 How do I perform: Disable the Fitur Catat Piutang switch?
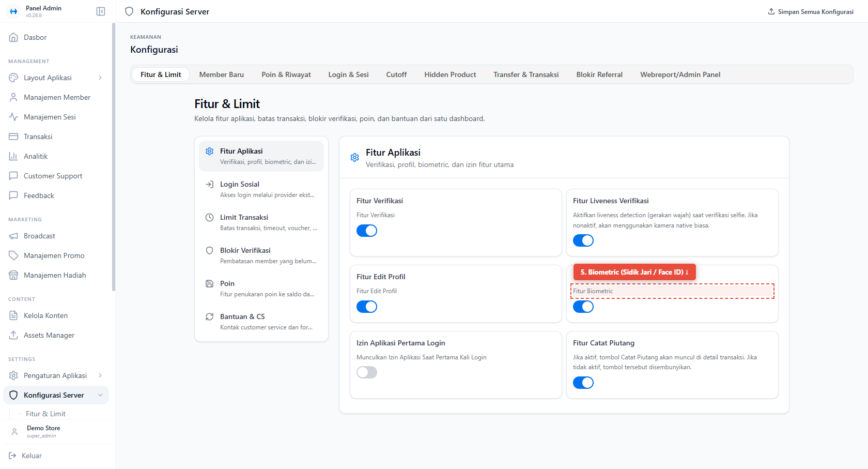coord(583,383)
